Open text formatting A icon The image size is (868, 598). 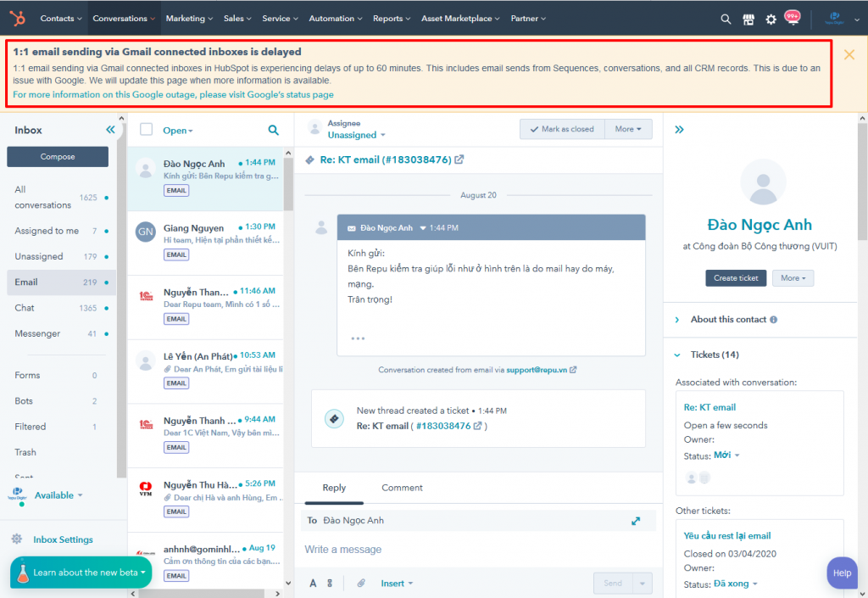[313, 583]
